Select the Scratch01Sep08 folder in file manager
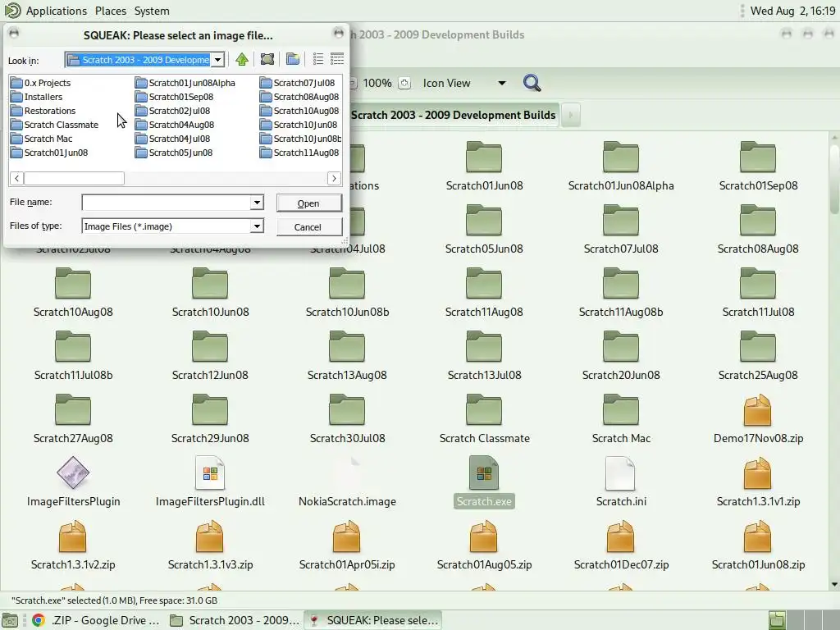Viewport: 840px width, 630px height. [758, 166]
